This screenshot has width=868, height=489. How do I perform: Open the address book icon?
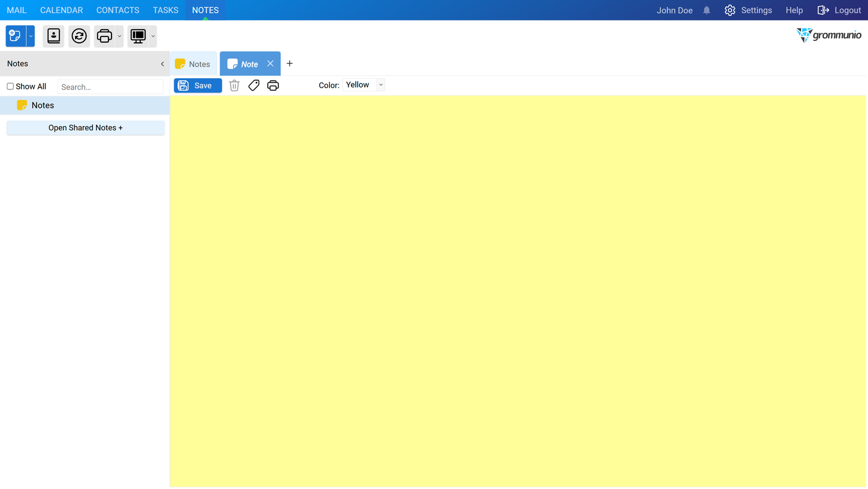[x=54, y=36]
